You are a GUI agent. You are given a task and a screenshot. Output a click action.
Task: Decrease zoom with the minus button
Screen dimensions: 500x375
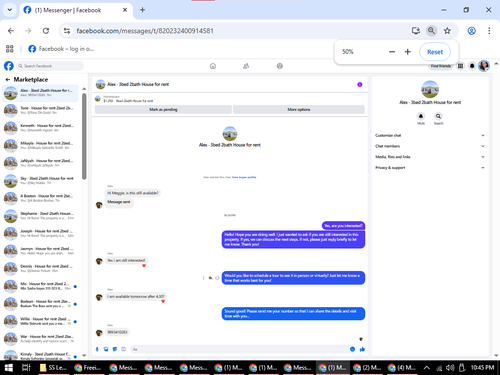tap(392, 52)
